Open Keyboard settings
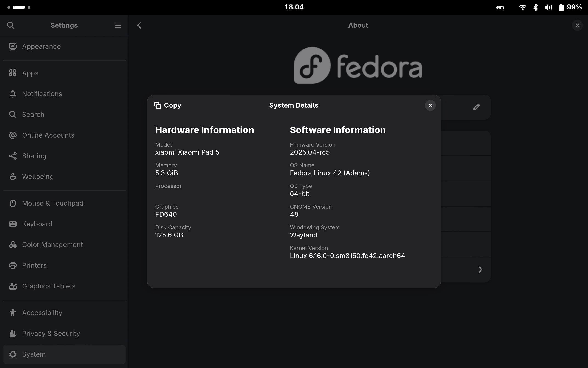The height and width of the screenshot is (368, 588). coord(64,224)
